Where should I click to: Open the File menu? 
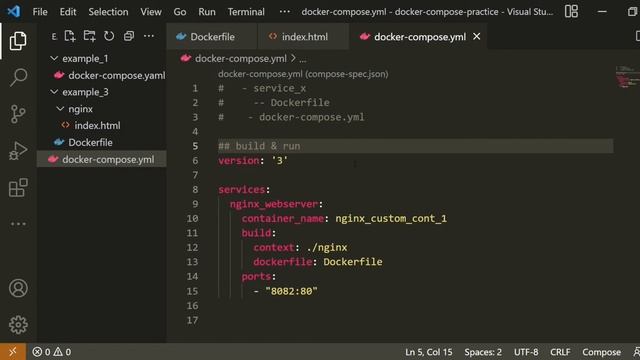click(40, 12)
